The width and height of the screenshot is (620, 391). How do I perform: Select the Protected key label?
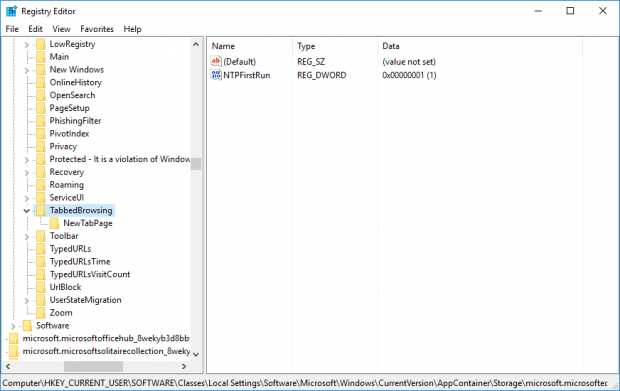click(x=119, y=159)
